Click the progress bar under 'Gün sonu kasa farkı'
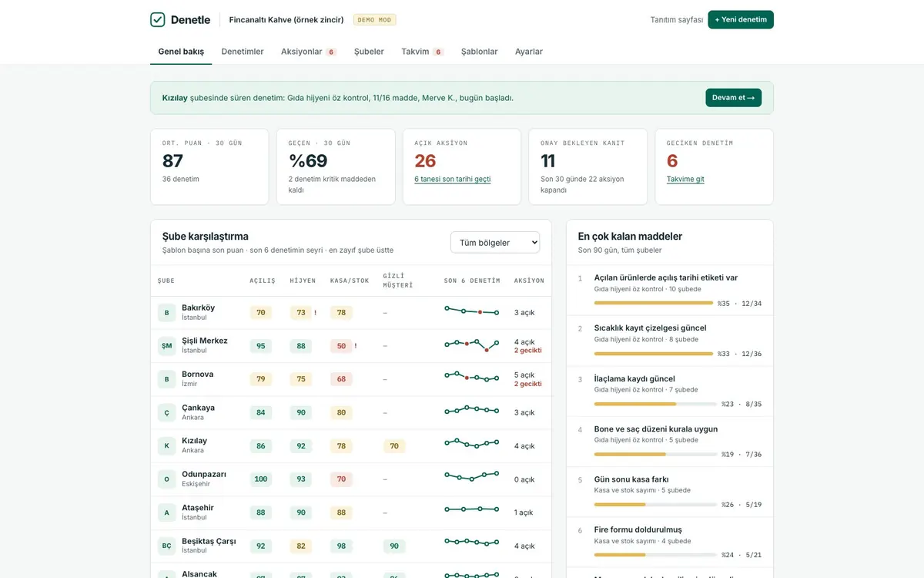 655,505
